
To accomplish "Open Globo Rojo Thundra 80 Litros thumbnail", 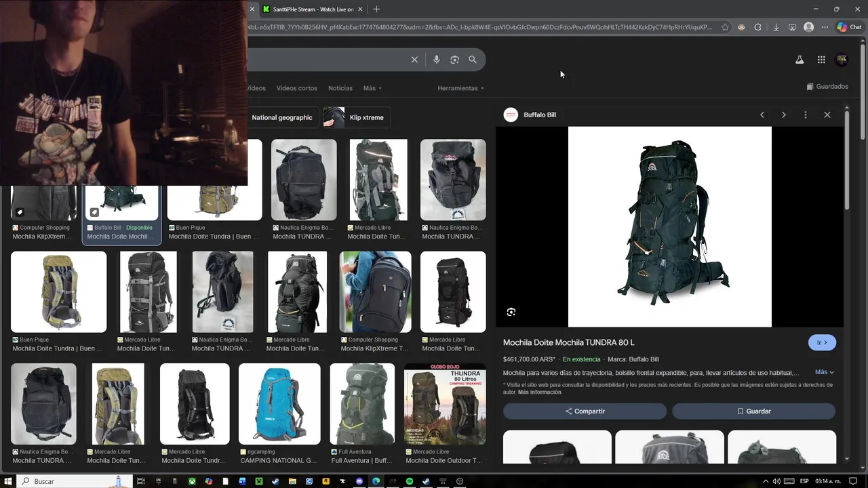I will 445,404.
